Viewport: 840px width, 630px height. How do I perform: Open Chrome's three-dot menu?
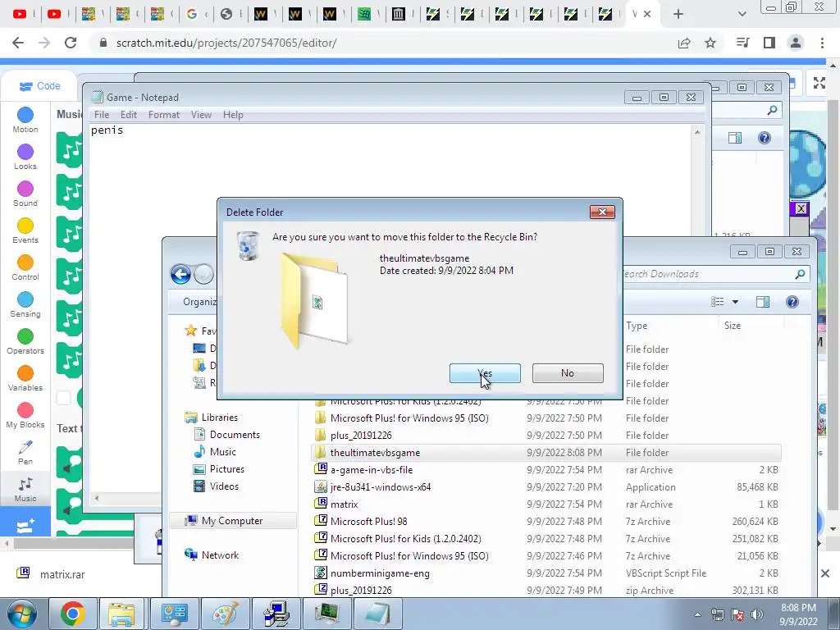tap(822, 43)
